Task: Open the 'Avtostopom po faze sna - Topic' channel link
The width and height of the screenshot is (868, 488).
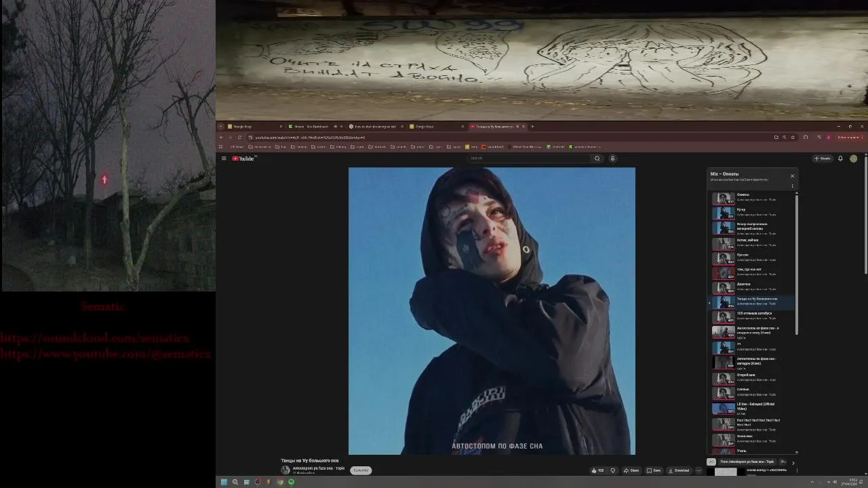Action: click(319, 468)
